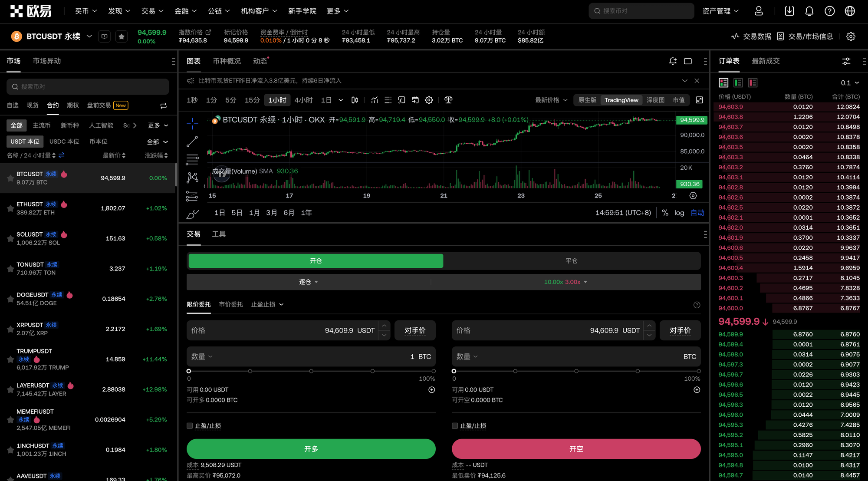
Task: Switch to 最新成交 tab
Action: 766,61
